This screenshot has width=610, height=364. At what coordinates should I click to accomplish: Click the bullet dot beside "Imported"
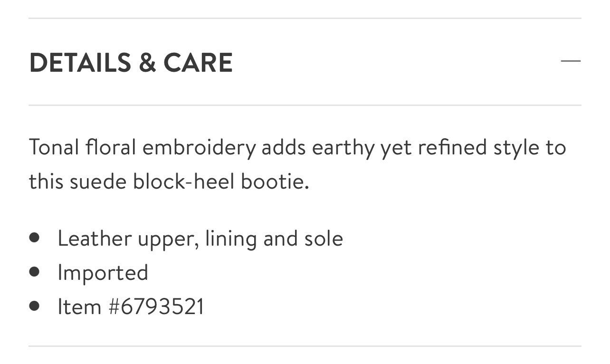[x=34, y=271]
